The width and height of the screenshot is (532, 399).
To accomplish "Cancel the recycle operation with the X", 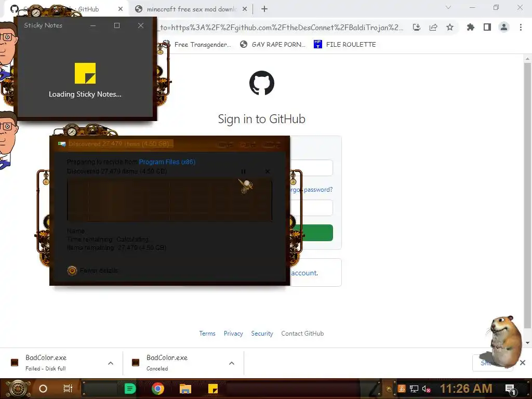I will tap(268, 171).
